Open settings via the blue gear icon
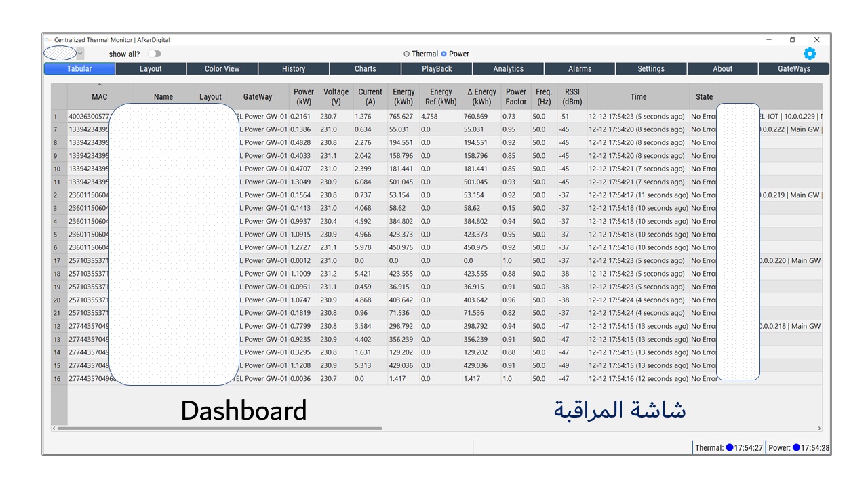This screenshot has height=488, width=868. (810, 54)
